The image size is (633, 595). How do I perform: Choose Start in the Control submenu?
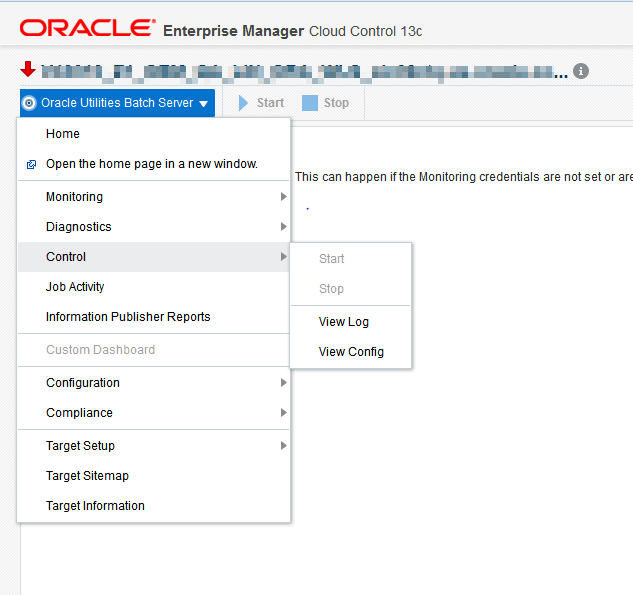(x=350, y=258)
